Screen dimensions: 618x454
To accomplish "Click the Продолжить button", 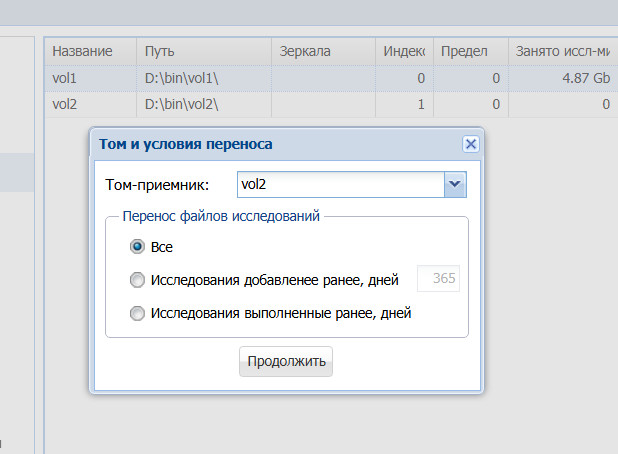I will (x=286, y=361).
